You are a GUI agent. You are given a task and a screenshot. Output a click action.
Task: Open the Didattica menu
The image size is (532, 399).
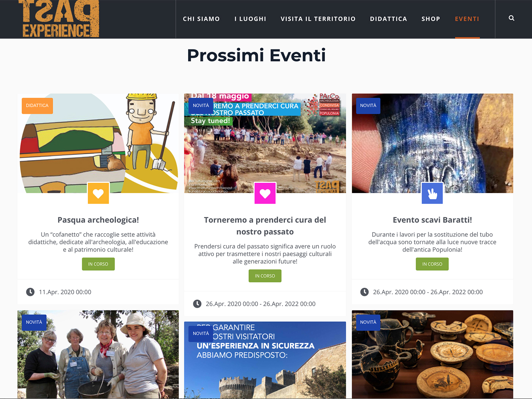coord(388,19)
